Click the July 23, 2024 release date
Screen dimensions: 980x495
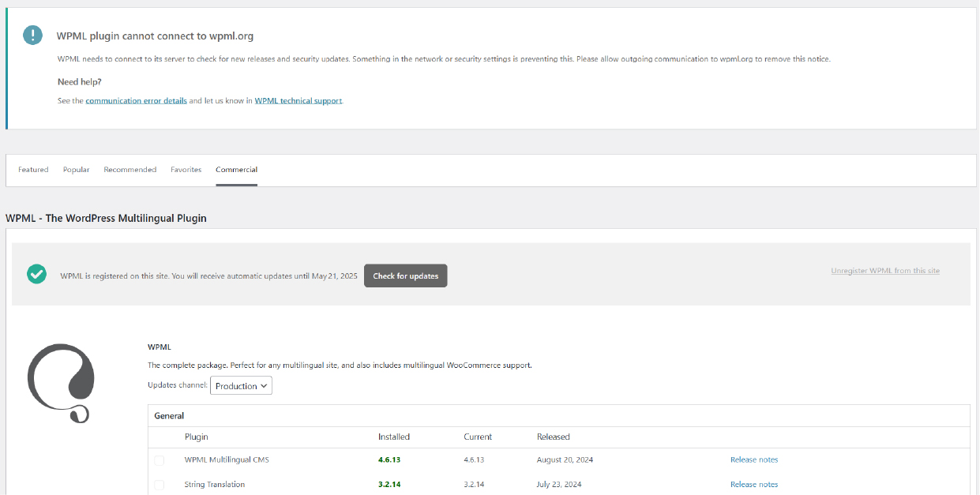[x=560, y=484]
